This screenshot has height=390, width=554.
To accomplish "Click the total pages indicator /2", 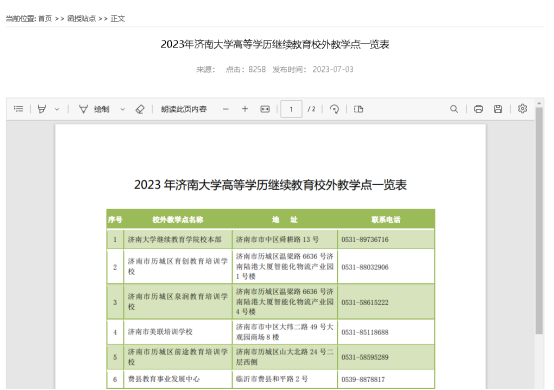I will pos(311,109).
